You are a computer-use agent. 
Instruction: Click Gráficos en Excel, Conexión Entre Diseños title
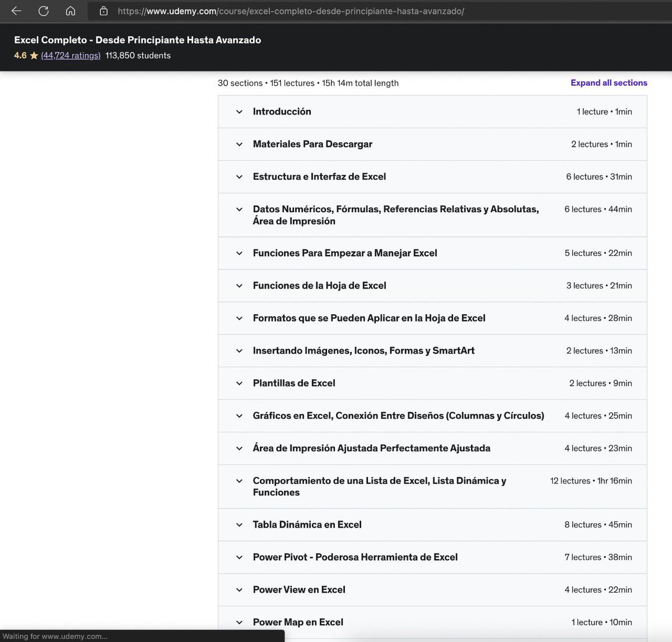tap(398, 416)
